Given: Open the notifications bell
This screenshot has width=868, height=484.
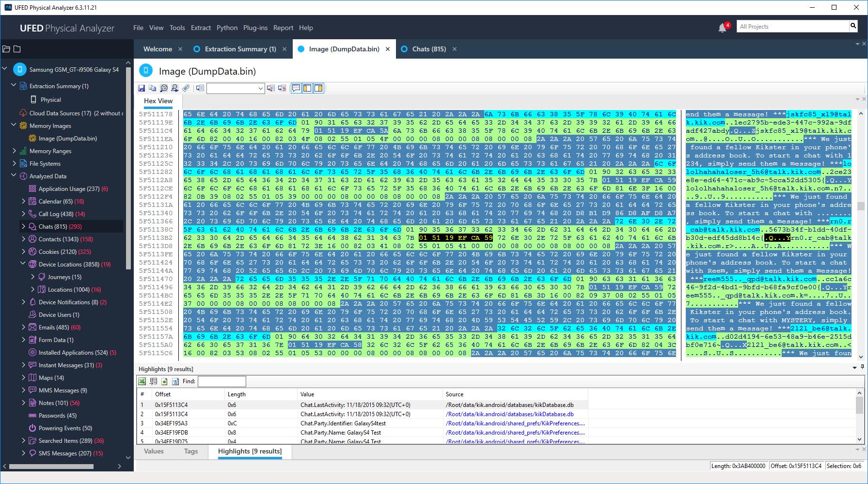Looking at the screenshot, I should pyautogui.click(x=722, y=28).
